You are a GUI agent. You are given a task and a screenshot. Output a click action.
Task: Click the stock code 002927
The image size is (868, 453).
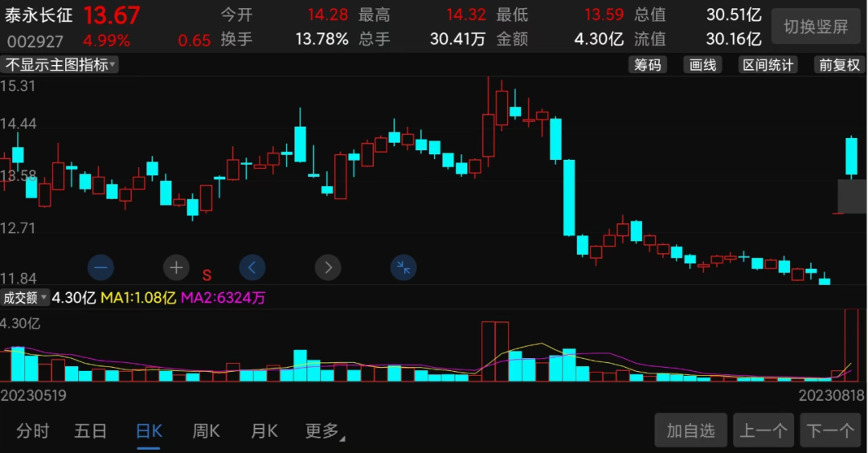pyautogui.click(x=35, y=41)
